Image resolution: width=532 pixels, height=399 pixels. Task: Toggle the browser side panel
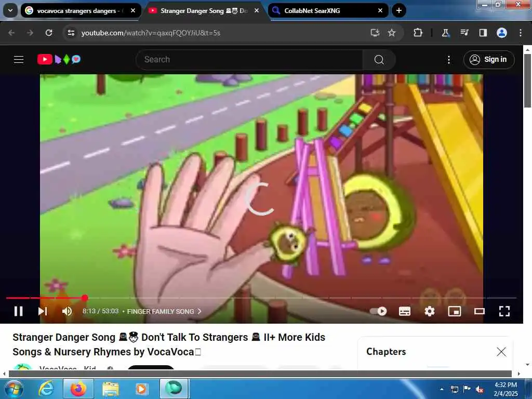point(483,33)
